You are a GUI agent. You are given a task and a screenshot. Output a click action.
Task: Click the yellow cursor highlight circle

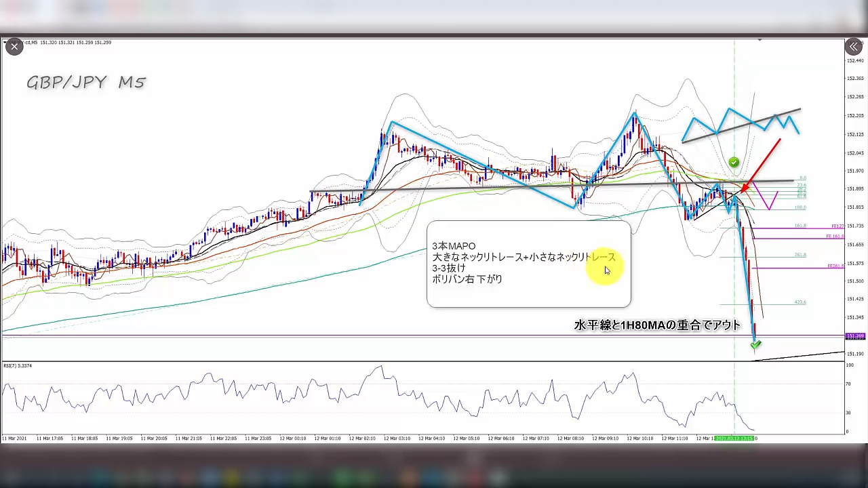tap(604, 267)
